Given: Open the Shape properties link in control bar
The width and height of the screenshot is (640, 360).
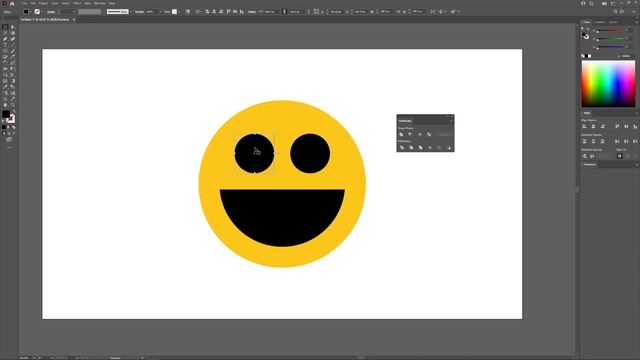Looking at the screenshot, I should [252, 12].
